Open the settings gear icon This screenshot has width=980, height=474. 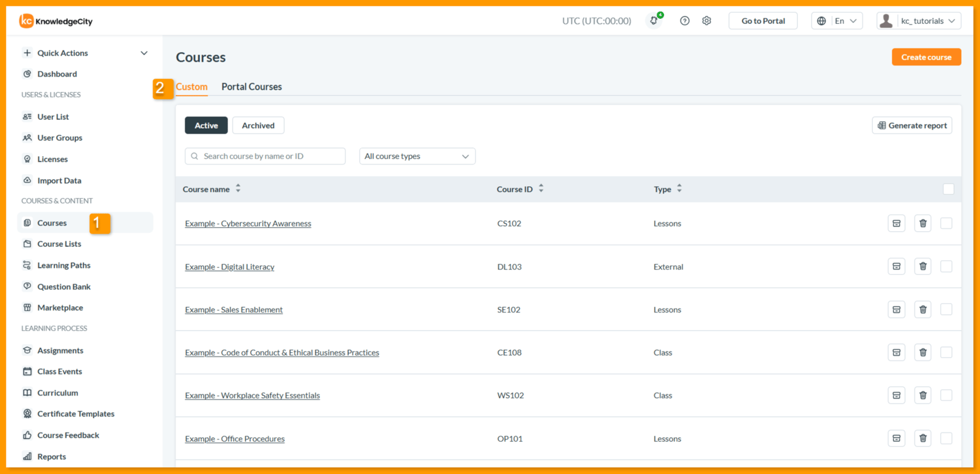tap(707, 20)
